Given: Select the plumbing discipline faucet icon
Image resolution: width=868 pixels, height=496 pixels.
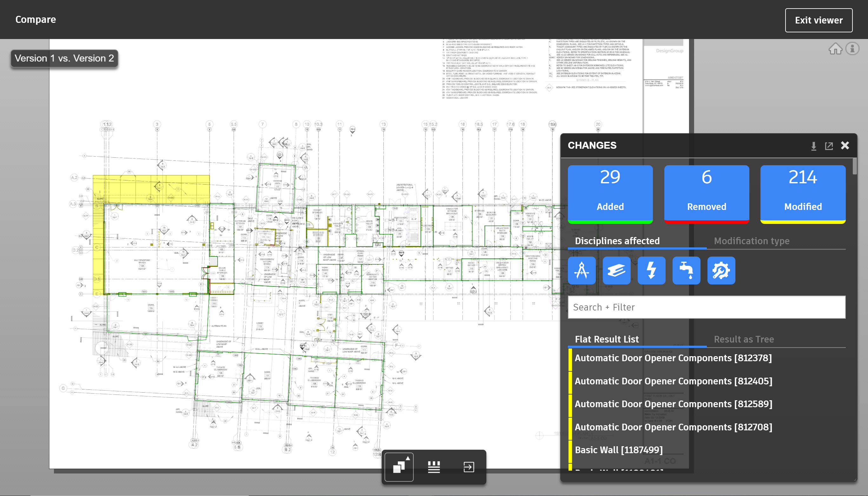Looking at the screenshot, I should [686, 271].
